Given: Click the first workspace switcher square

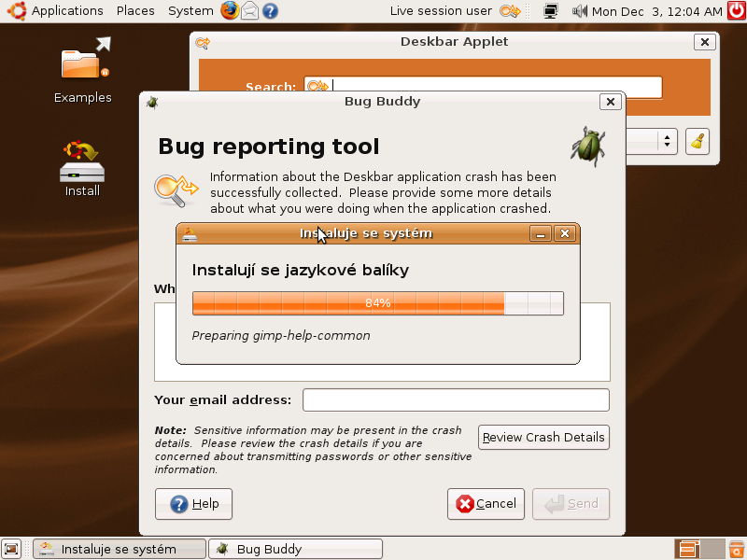Looking at the screenshot, I should (x=686, y=549).
